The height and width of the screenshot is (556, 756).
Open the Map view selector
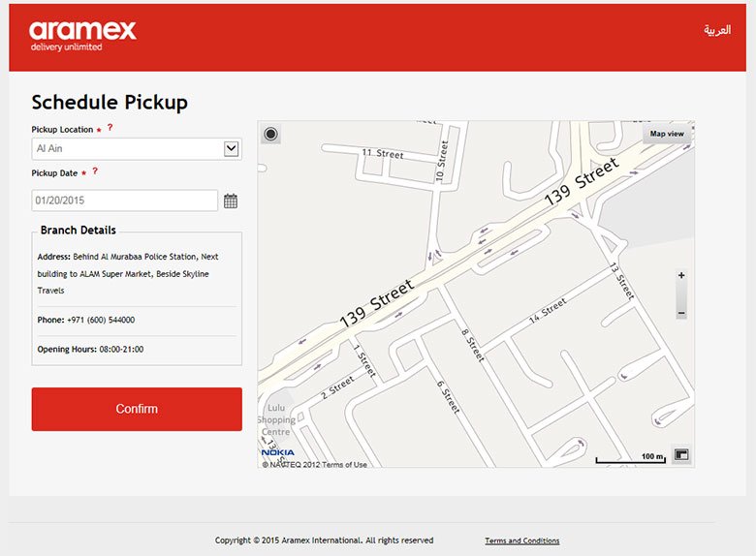[x=667, y=134]
